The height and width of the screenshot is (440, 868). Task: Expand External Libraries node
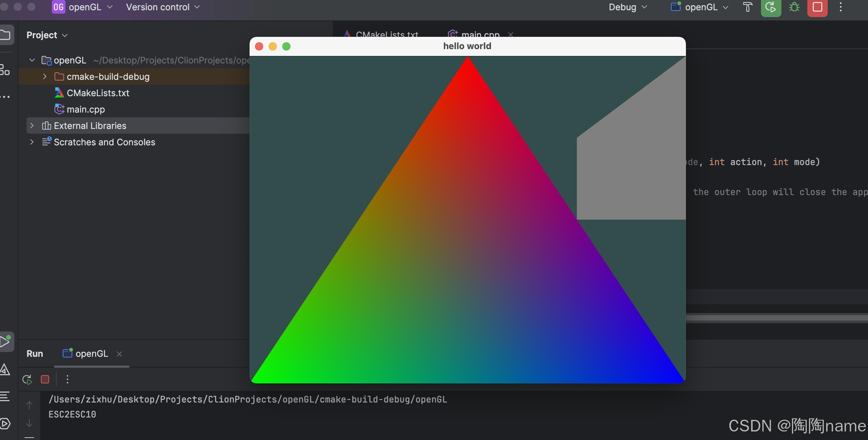tap(32, 126)
